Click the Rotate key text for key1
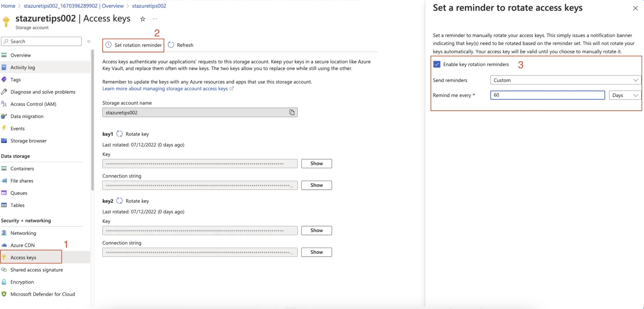The height and width of the screenshot is (309, 644). (137, 134)
